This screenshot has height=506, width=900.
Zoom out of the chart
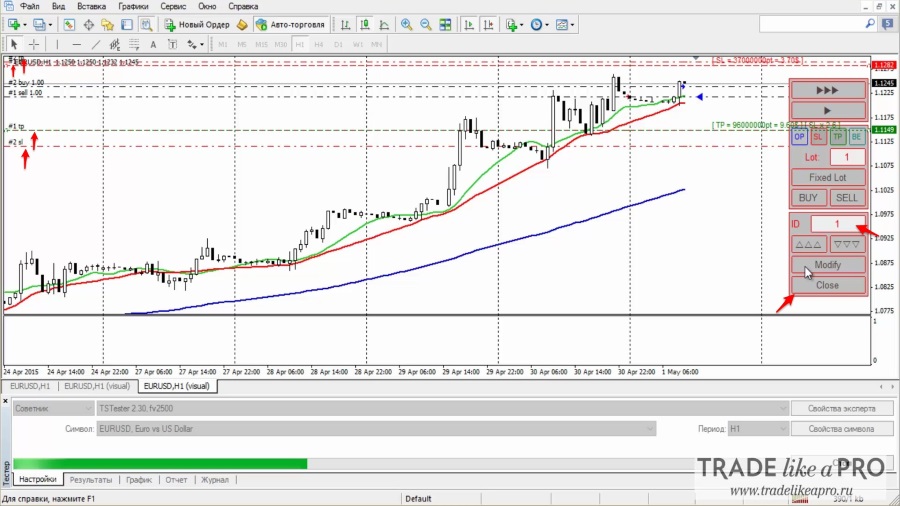click(426, 25)
